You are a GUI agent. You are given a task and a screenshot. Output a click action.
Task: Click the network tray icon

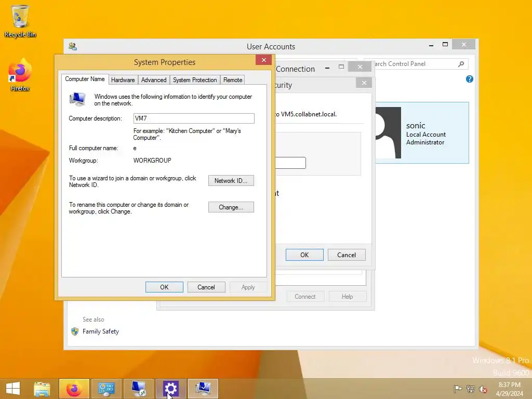click(x=471, y=389)
